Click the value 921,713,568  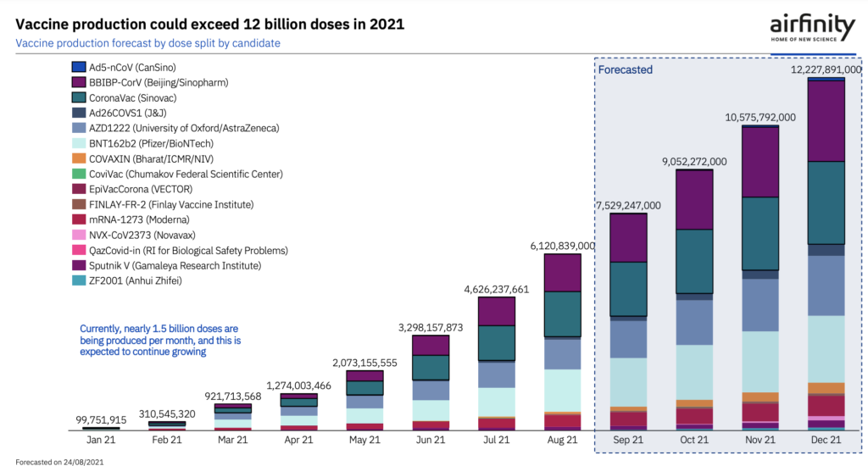[232, 397]
